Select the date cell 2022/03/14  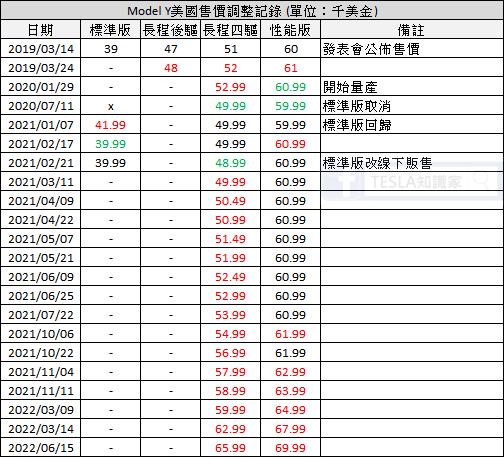(41, 429)
